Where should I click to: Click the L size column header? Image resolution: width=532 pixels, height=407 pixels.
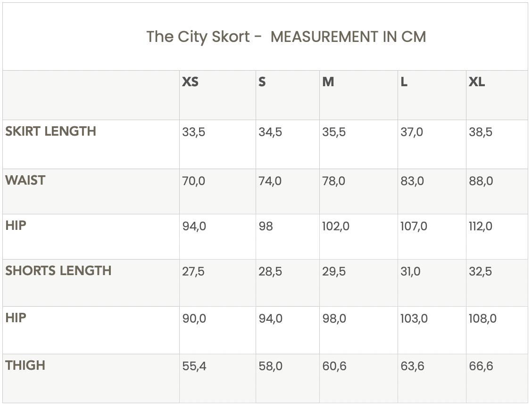pyautogui.click(x=404, y=82)
